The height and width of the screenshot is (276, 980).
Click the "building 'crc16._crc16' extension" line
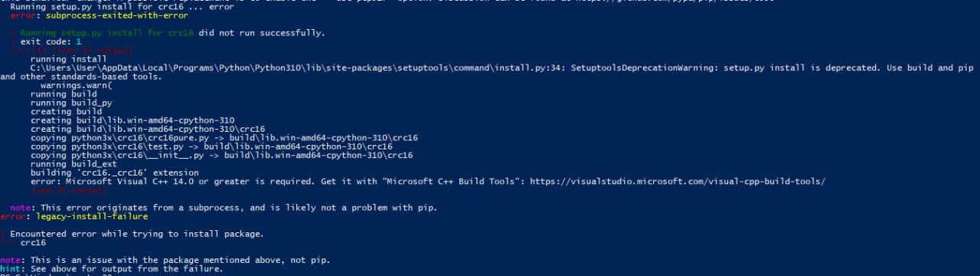pyautogui.click(x=115, y=173)
